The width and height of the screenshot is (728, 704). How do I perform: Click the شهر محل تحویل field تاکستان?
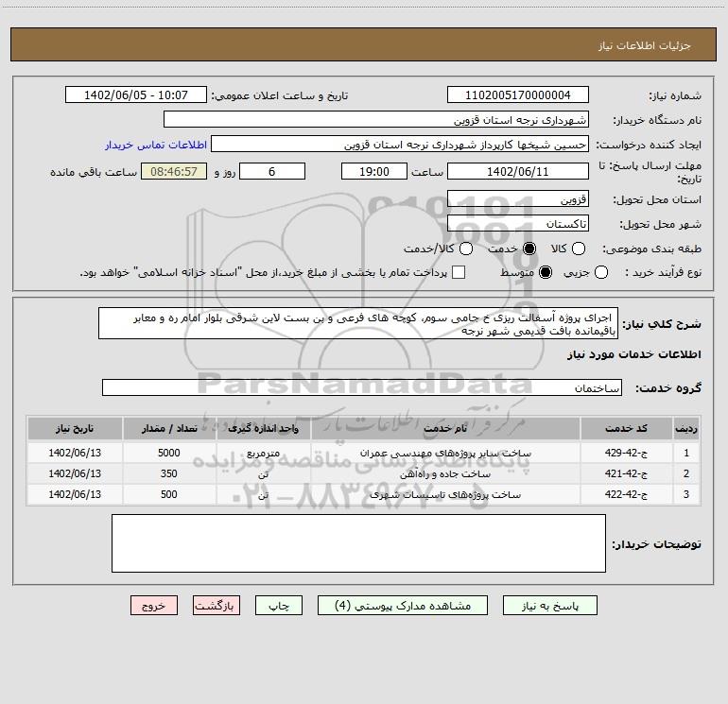(518, 224)
